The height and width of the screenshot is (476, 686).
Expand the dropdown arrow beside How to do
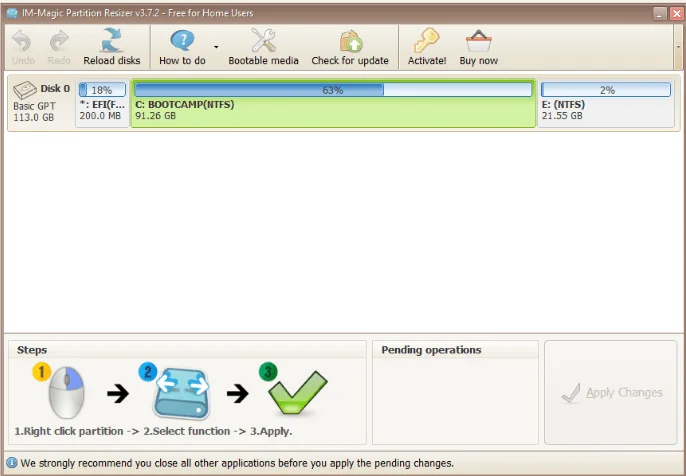coord(216,47)
